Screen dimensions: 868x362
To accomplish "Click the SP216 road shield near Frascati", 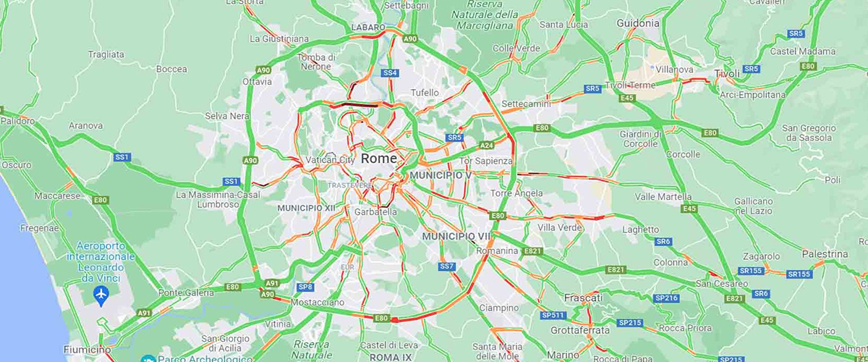I will coord(665,298).
